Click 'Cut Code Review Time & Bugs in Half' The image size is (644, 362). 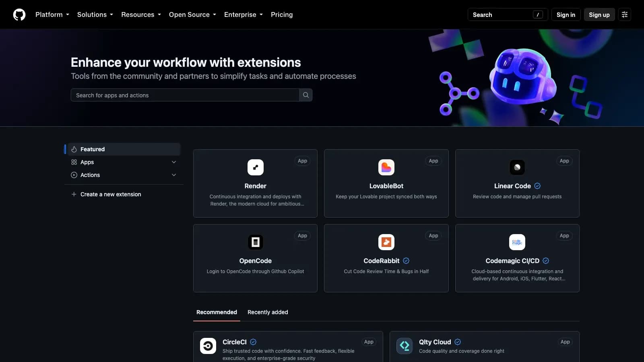click(386, 271)
